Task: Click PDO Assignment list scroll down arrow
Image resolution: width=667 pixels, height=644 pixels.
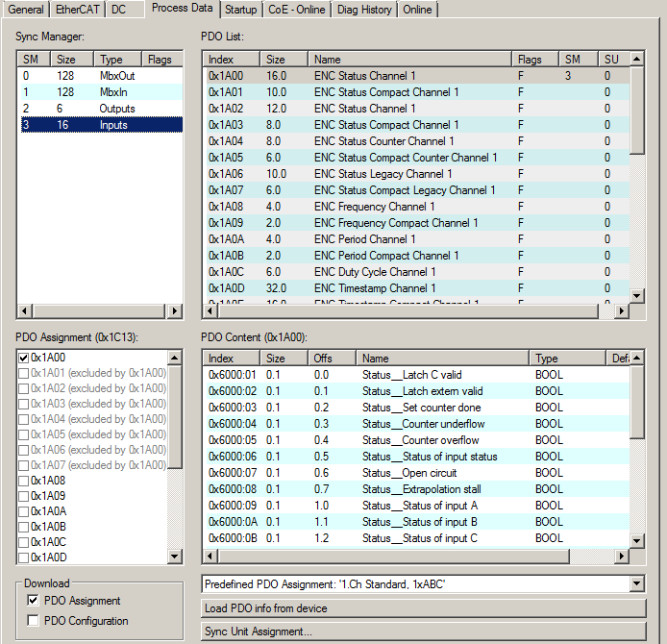Action: (x=174, y=556)
